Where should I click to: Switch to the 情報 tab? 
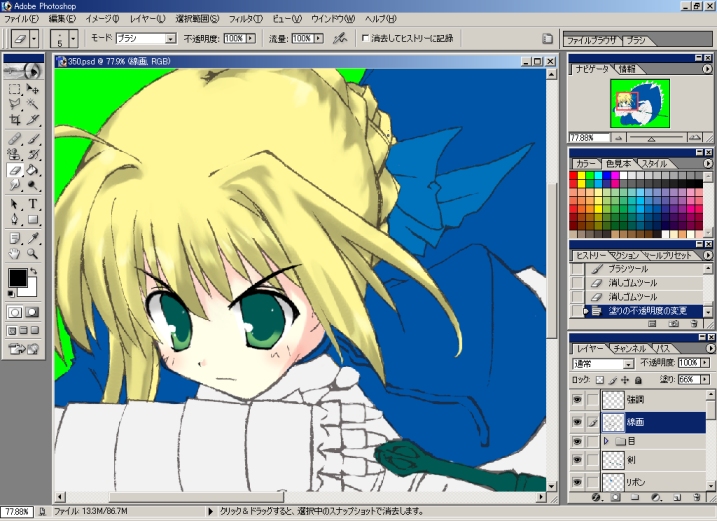(x=627, y=69)
